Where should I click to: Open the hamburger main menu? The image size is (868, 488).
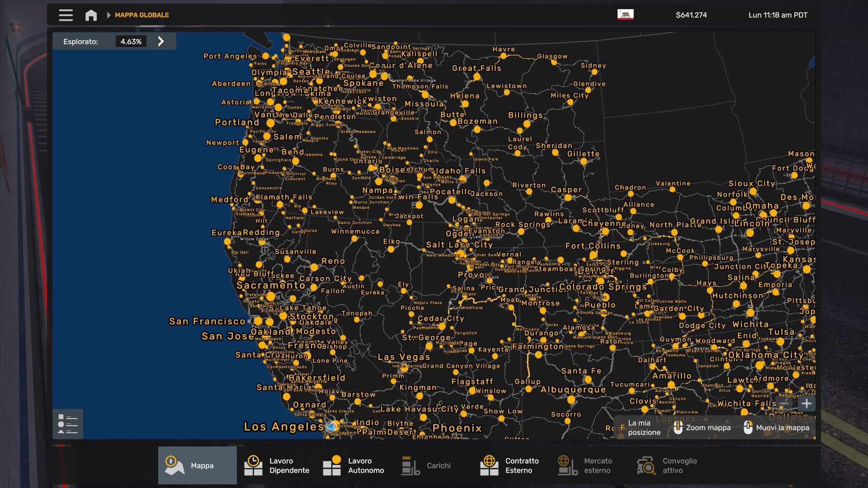[x=66, y=15]
